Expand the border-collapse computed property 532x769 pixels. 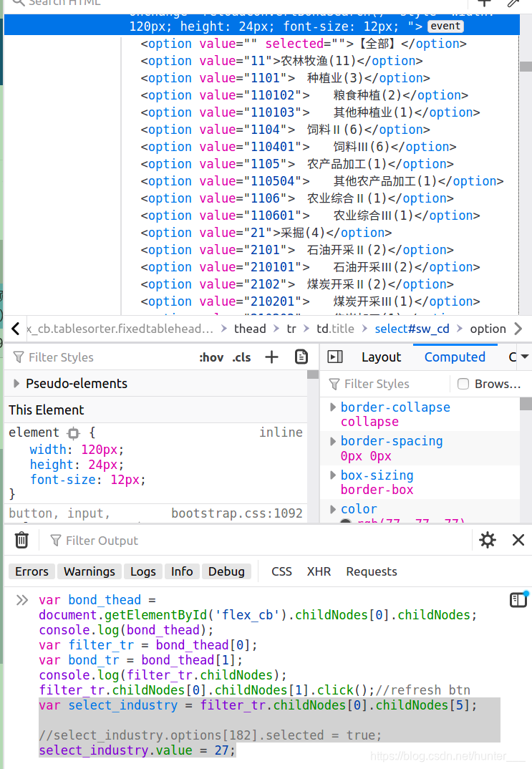tap(332, 407)
